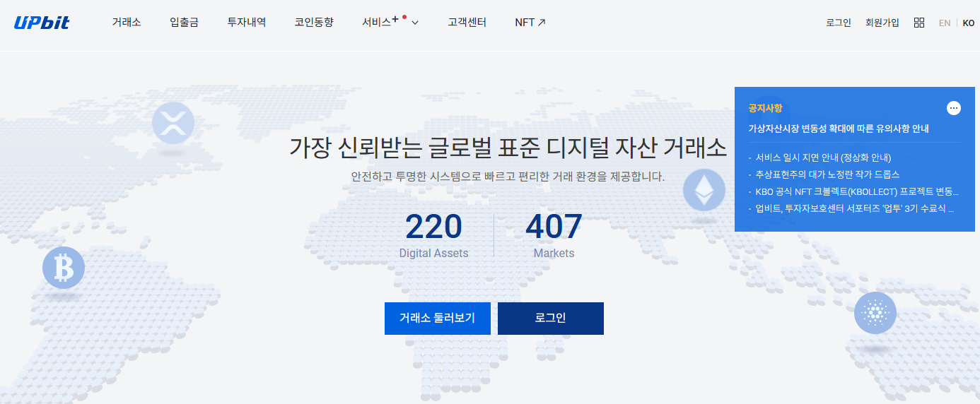980x404 pixels.
Task: Open the 거래소 menu
Action: [127, 23]
